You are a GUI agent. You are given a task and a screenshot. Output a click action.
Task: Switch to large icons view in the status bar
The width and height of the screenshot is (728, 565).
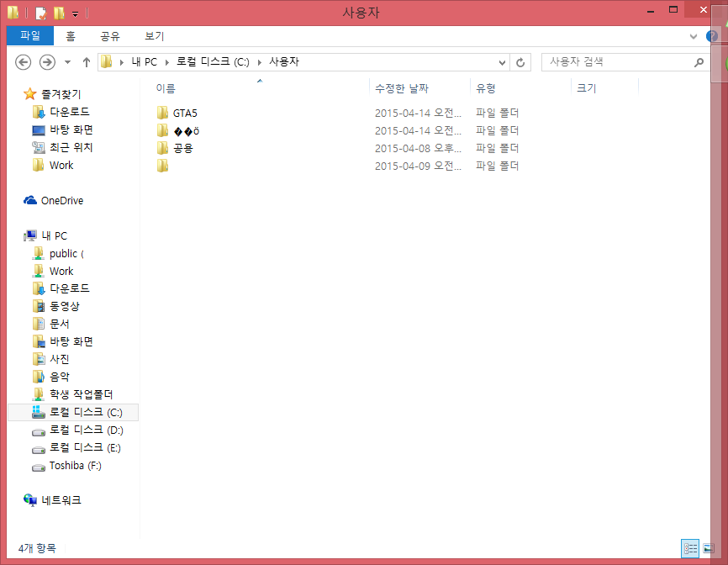click(x=709, y=547)
